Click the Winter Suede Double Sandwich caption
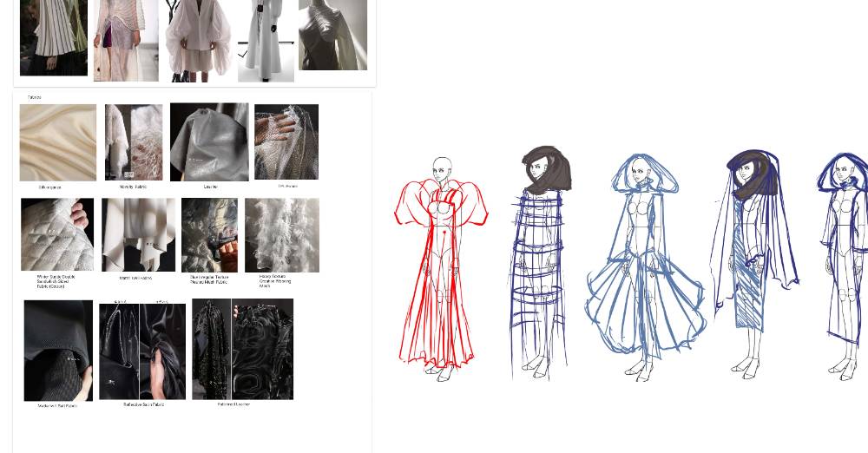This screenshot has height=453, width=868. (x=56, y=281)
